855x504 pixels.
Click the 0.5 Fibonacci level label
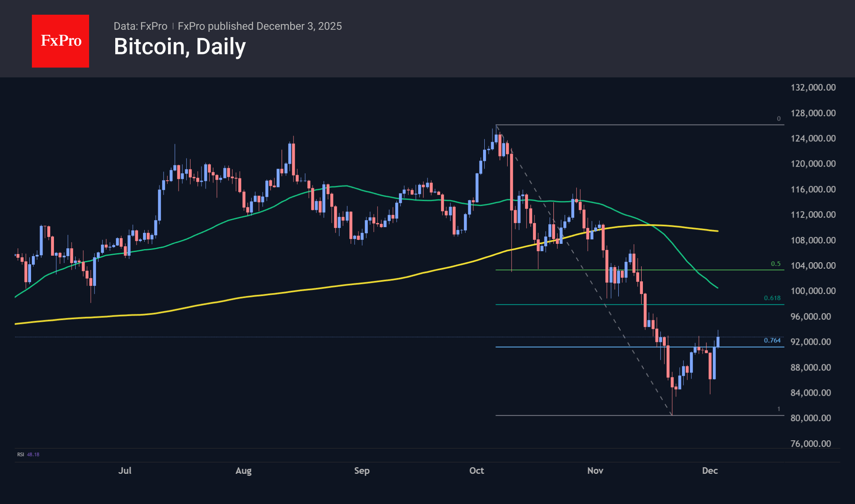click(776, 264)
